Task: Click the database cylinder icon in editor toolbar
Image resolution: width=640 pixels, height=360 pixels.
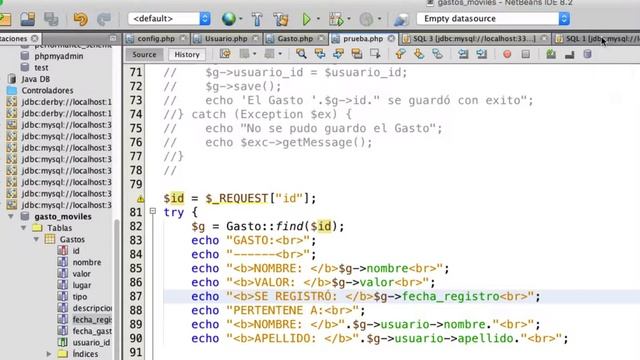Action: (587, 54)
